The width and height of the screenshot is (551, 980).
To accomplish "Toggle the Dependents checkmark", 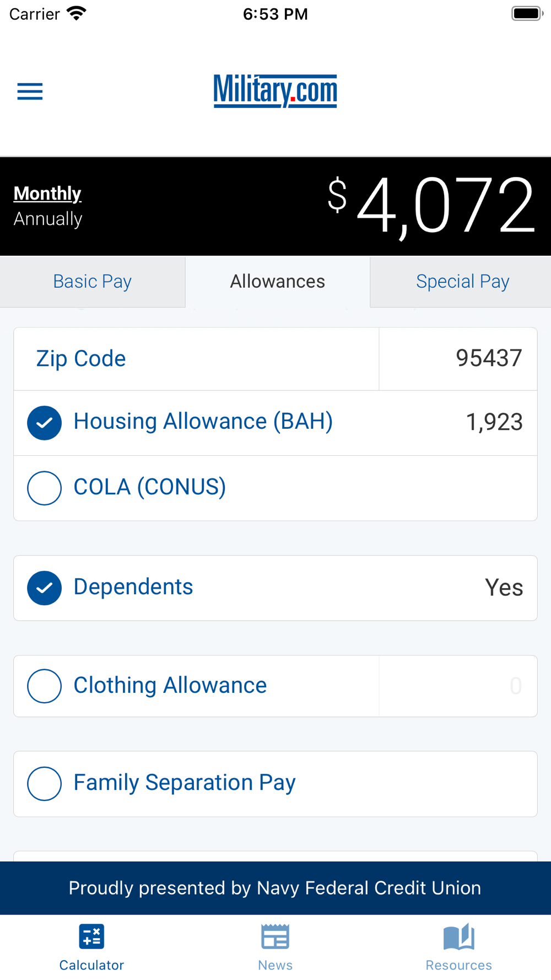I will point(44,588).
